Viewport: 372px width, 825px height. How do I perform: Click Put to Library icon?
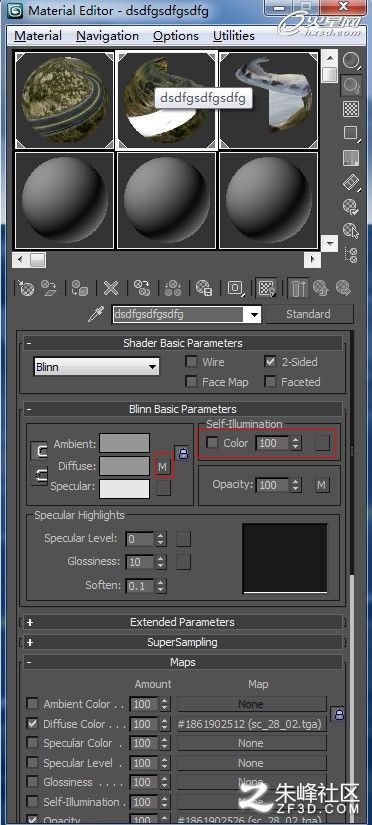204,288
